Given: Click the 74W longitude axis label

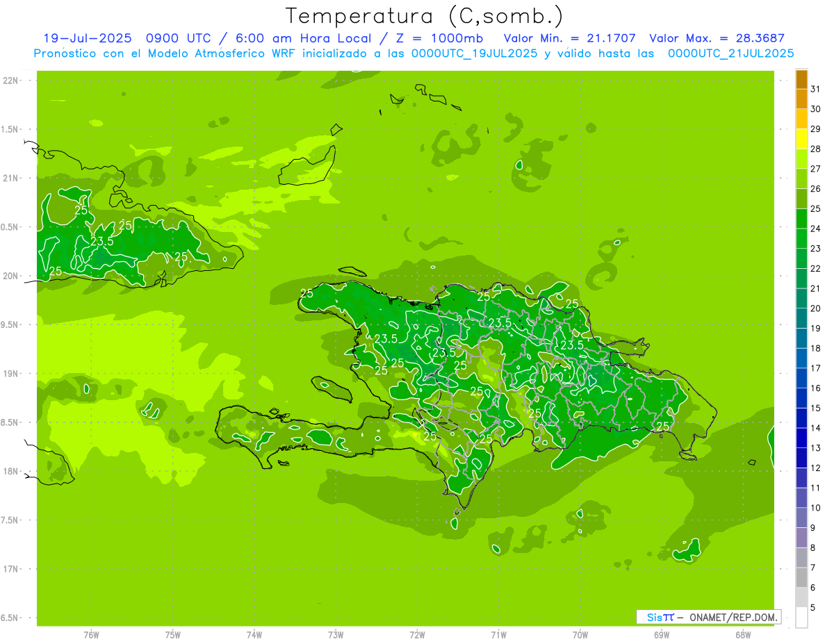Looking at the screenshot, I should coord(254,635).
